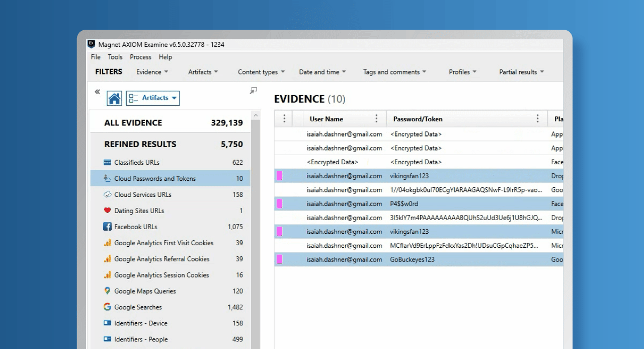This screenshot has width=644, height=349.
Task: Open the Process menu
Action: [x=140, y=57]
